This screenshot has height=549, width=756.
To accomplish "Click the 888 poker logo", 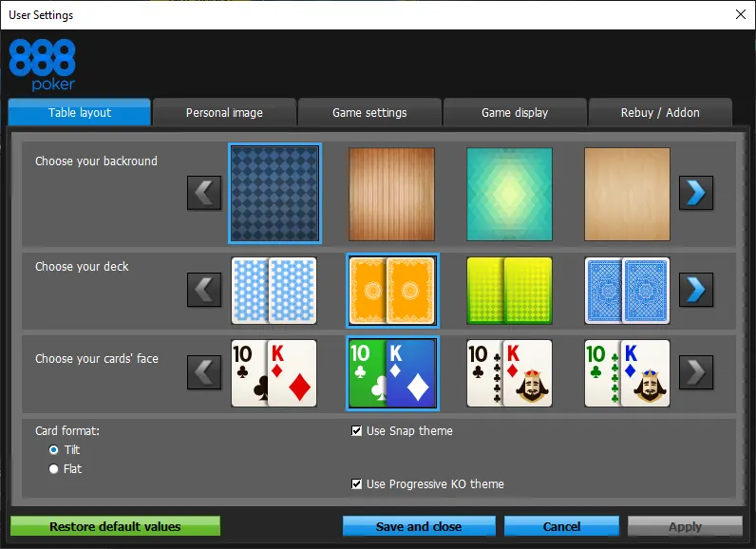I will pos(43,65).
